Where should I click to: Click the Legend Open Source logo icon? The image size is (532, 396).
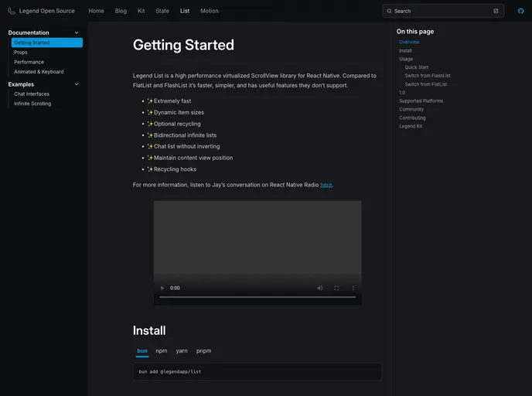click(12, 11)
